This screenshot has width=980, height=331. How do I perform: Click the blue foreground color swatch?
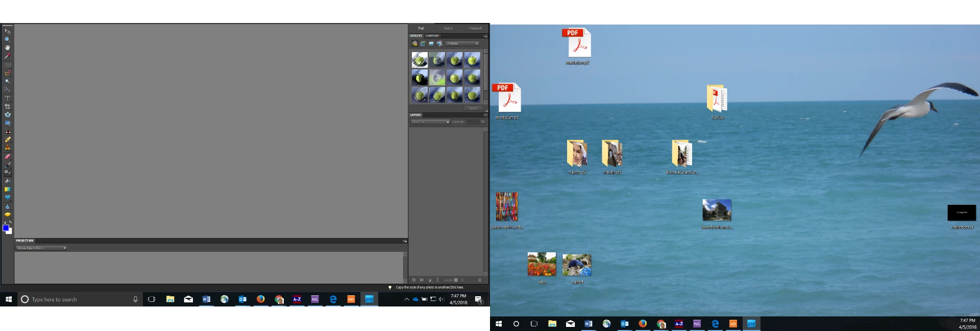tap(6, 228)
